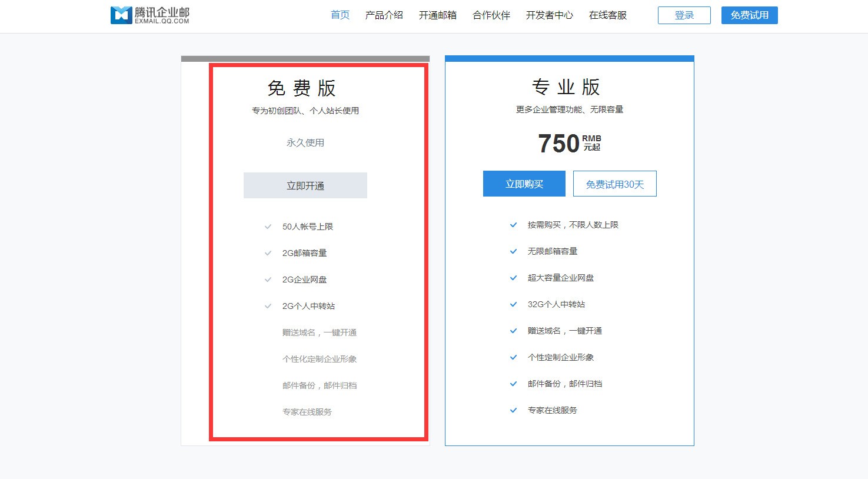The image size is (868, 479).
Task: Open the 开通邮箱 navigation item
Action: point(437,15)
